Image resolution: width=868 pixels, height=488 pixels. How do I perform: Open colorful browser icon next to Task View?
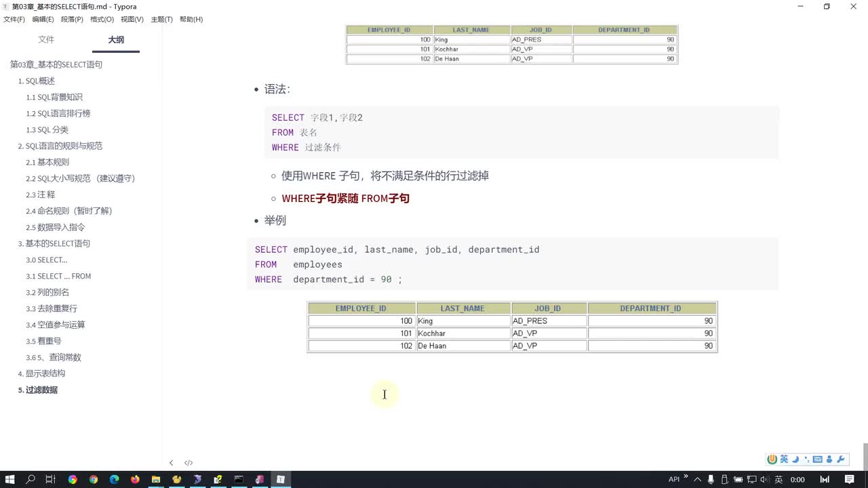pyautogui.click(x=73, y=479)
